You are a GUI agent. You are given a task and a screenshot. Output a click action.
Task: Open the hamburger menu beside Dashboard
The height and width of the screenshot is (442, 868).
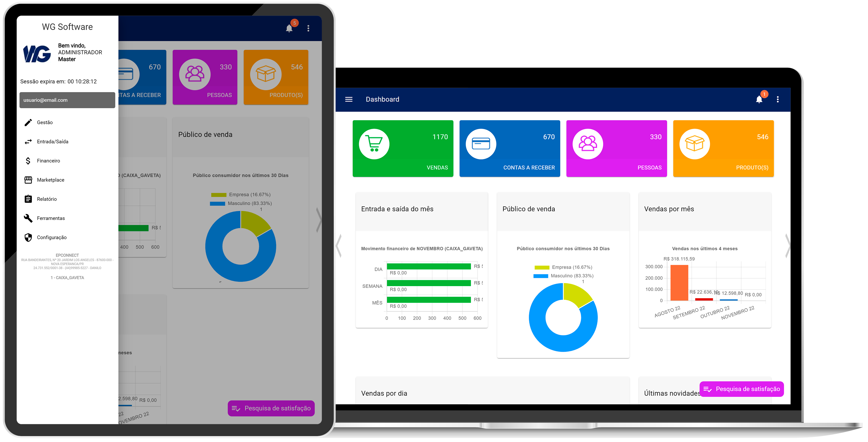[349, 99]
